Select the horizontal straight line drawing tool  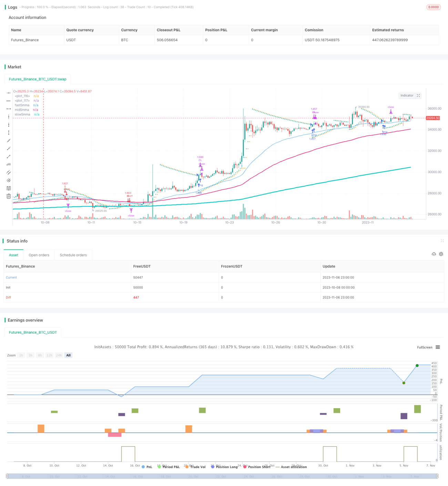pos(9,93)
